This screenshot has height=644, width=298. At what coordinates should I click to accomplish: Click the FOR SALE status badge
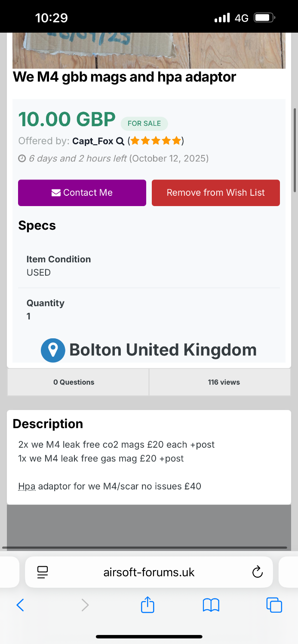[144, 124]
